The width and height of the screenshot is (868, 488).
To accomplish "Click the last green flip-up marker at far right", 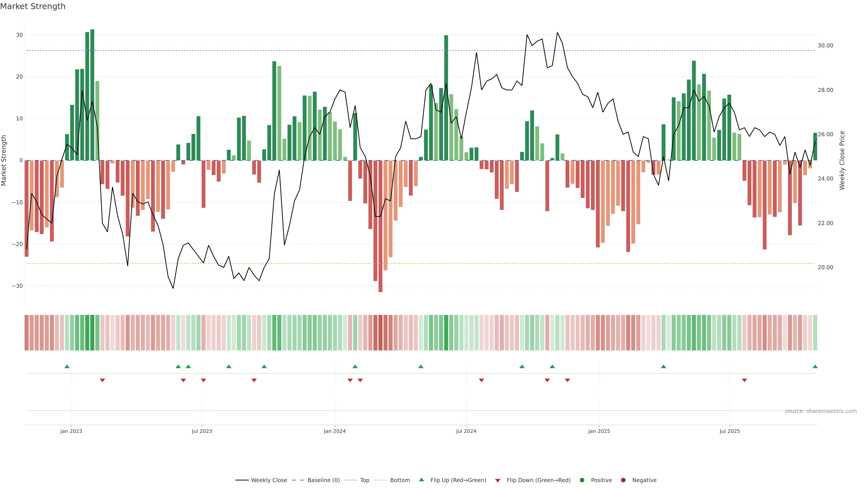I will click(815, 366).
